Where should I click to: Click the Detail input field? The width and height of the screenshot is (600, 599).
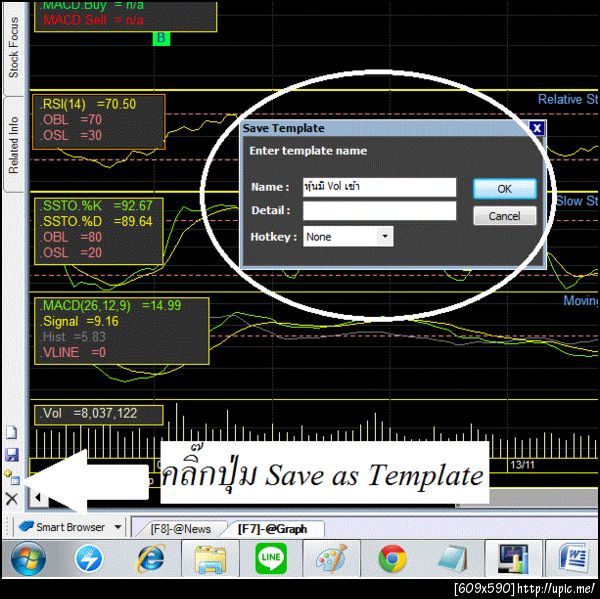(x=379, y=211)
